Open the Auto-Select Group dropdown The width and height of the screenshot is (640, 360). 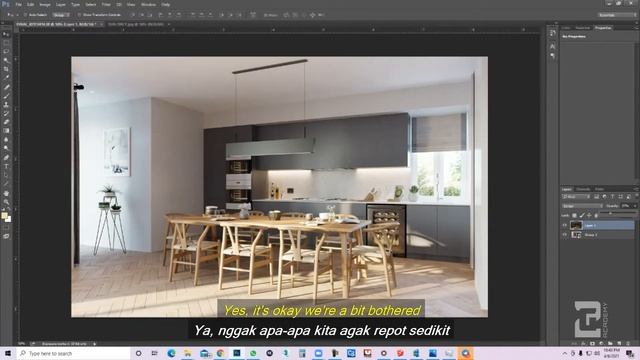click(61, 15)
